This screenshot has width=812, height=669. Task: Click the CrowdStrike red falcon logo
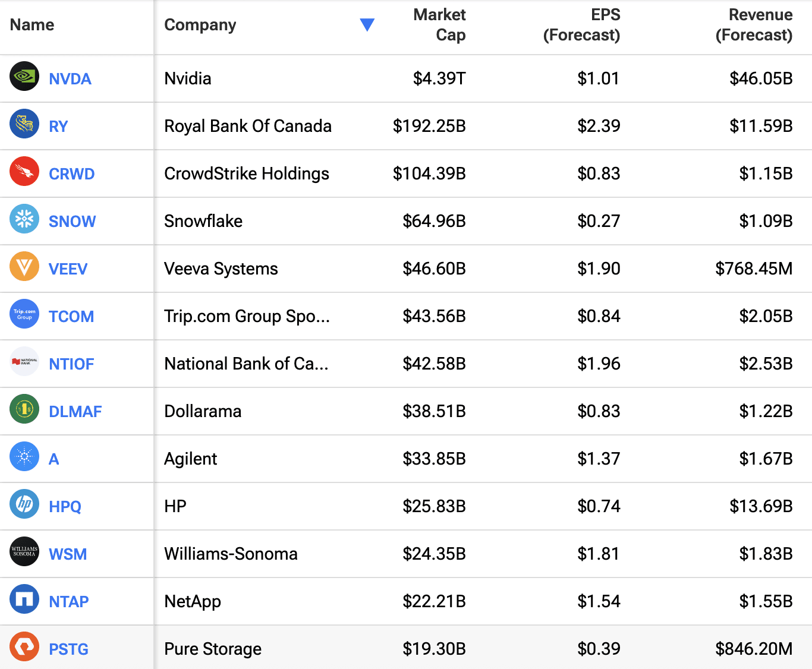(x=24, y=172)
